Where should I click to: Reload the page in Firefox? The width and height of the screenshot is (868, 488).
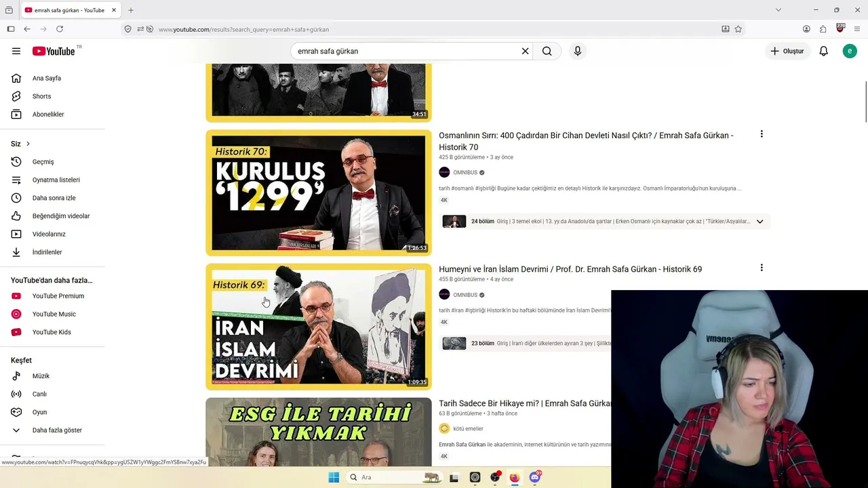point(60,29)
